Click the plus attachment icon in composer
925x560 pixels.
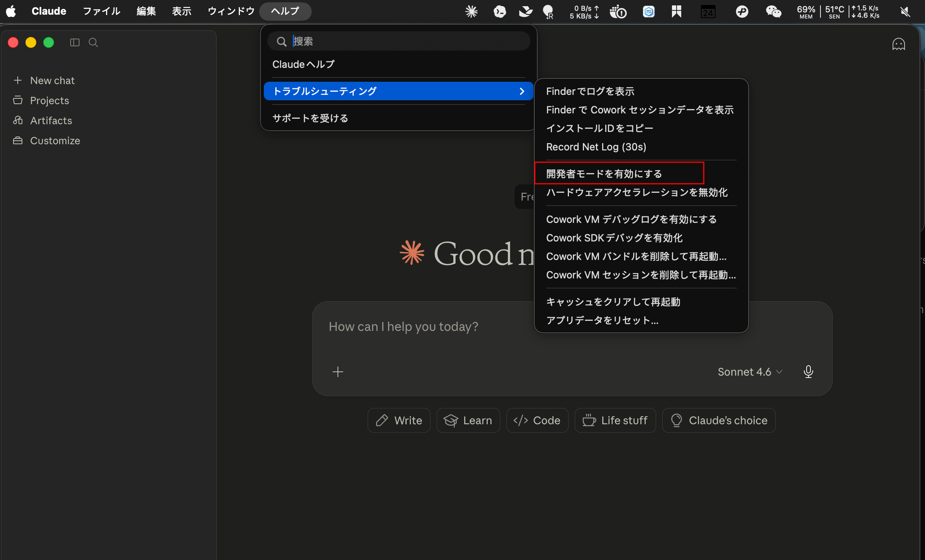338,372
